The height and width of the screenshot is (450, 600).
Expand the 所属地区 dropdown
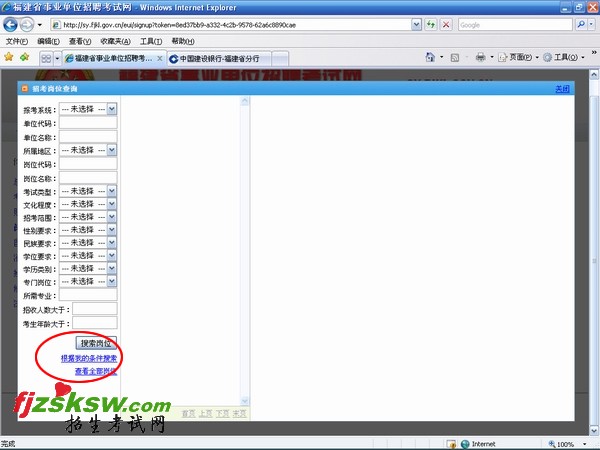(x=111, y=150)
